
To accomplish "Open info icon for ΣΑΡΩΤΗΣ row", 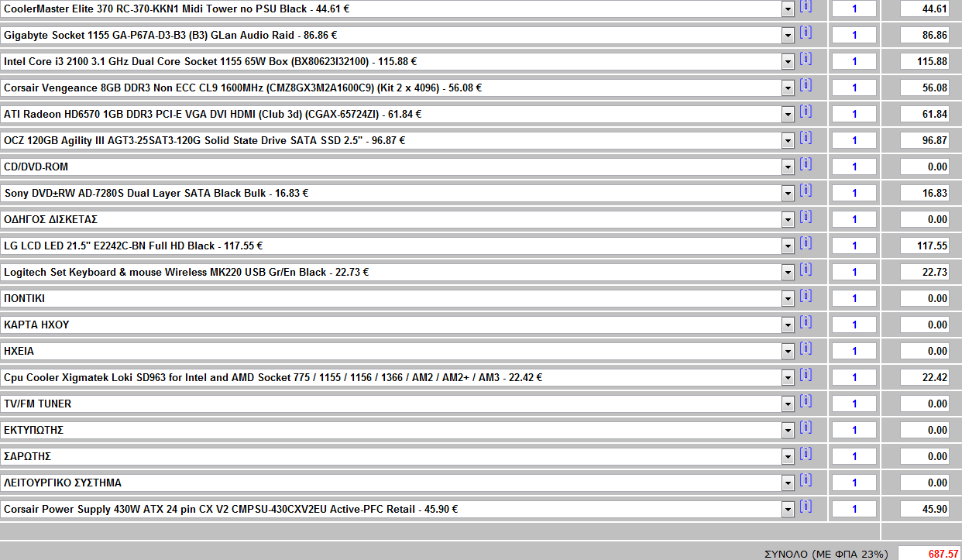I will tap(806, 454).
